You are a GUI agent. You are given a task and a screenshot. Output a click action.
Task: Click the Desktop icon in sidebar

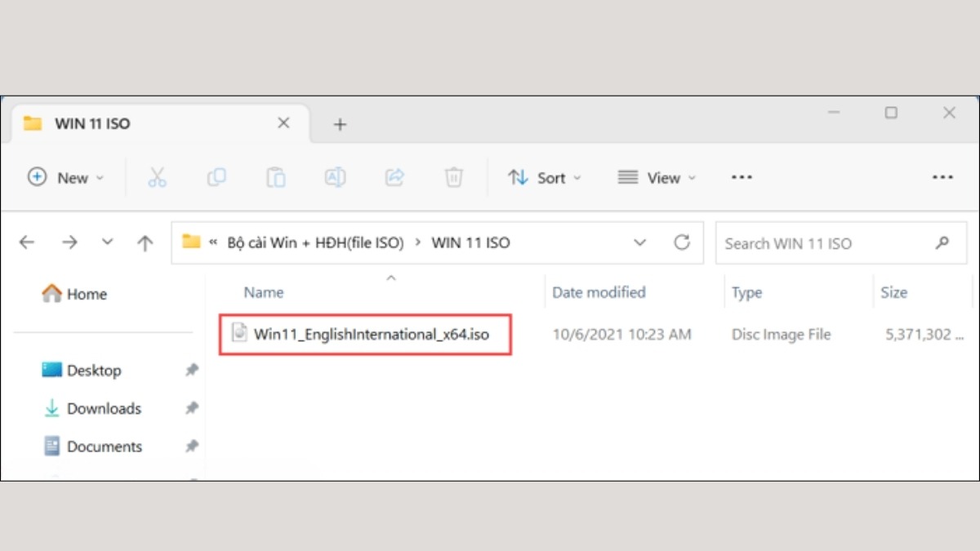51,370
